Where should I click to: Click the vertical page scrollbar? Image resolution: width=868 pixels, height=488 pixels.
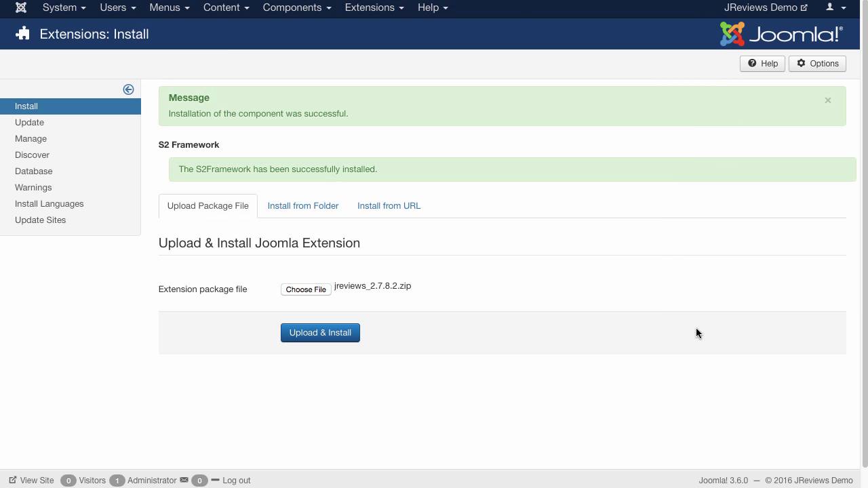864,234
